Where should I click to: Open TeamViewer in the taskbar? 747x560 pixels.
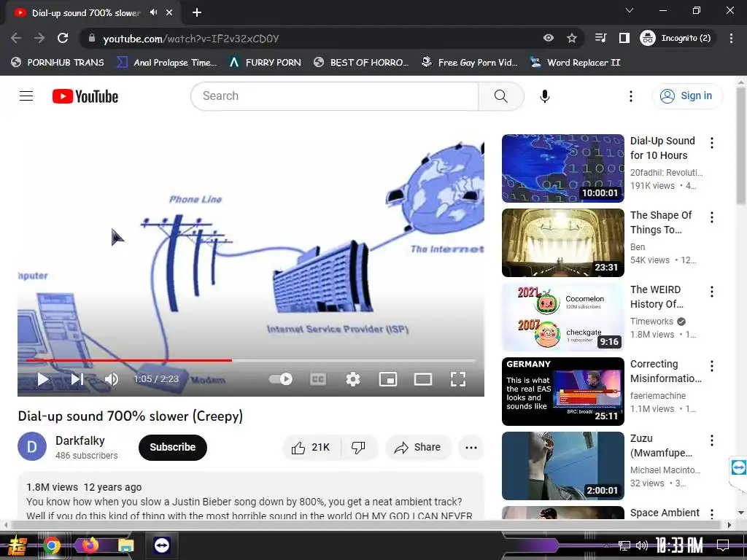(x=161, y=545)
